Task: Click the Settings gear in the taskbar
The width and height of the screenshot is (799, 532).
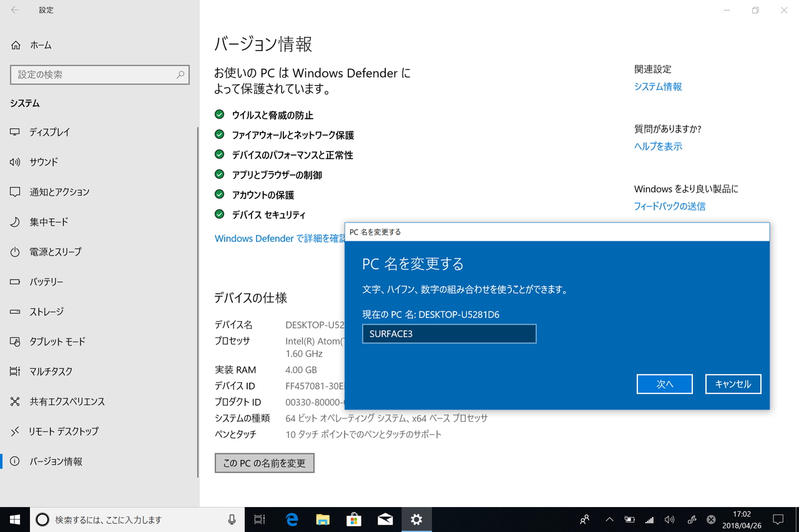Action: pos(416,520)
